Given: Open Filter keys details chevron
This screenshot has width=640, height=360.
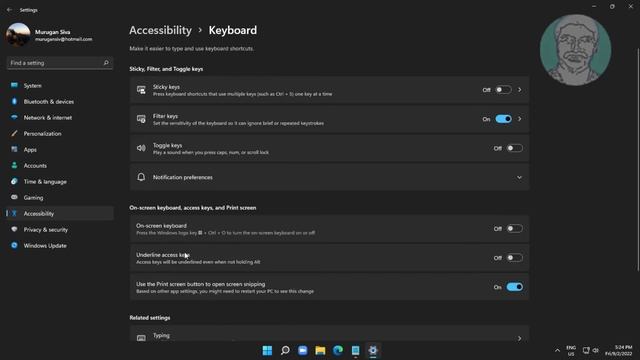Looking at the screenshot, I should coord(520,119).
